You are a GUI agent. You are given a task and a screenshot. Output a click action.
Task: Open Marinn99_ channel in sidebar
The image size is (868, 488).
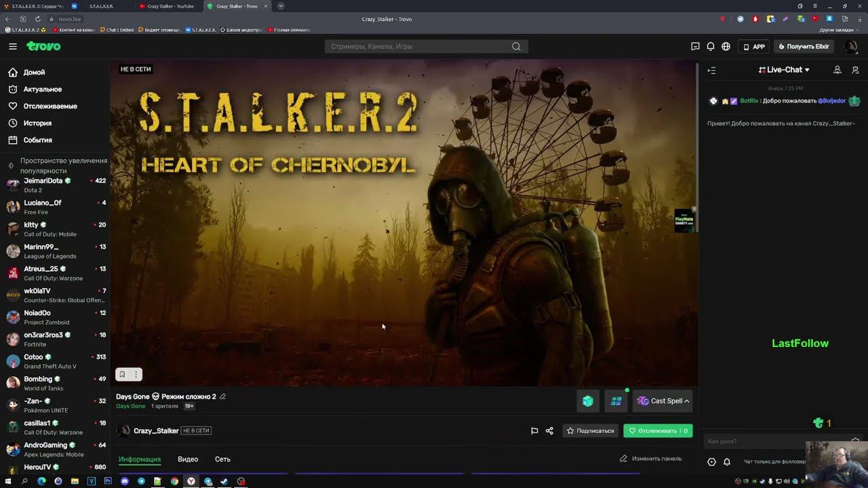point(55,251)
